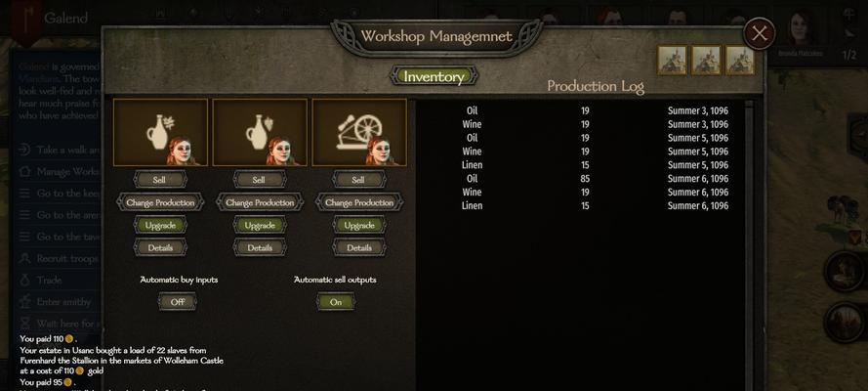Screen dimensions: 868x391
Task: Open Details for the linen weavery
Action: (358, 247)
